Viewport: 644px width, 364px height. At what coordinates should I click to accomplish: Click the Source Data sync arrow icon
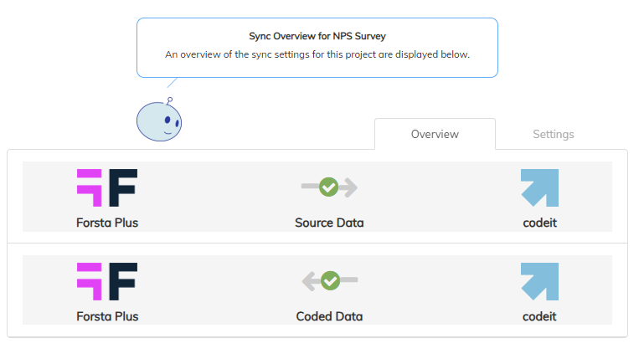click(x=329, y=187)
